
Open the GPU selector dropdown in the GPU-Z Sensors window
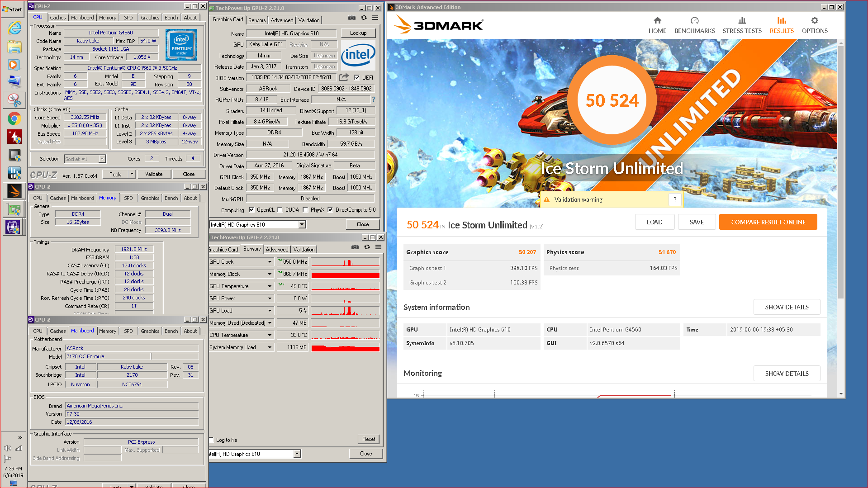tap(297, 454)
